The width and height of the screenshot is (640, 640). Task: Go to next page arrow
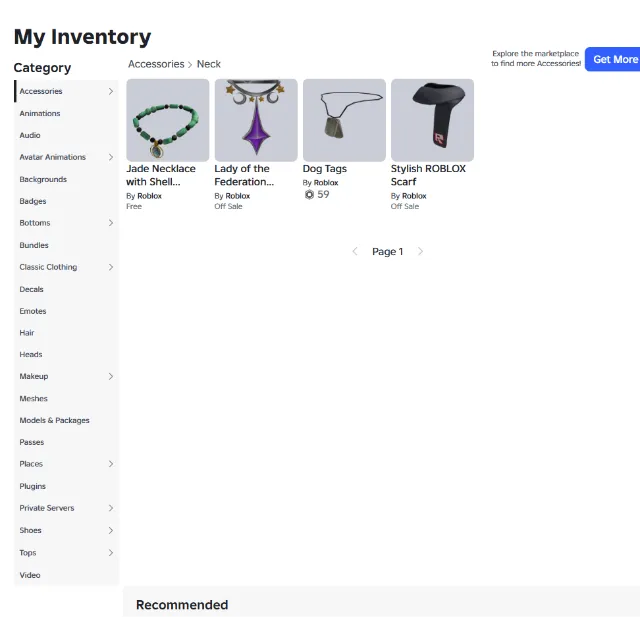click(420, 251)
